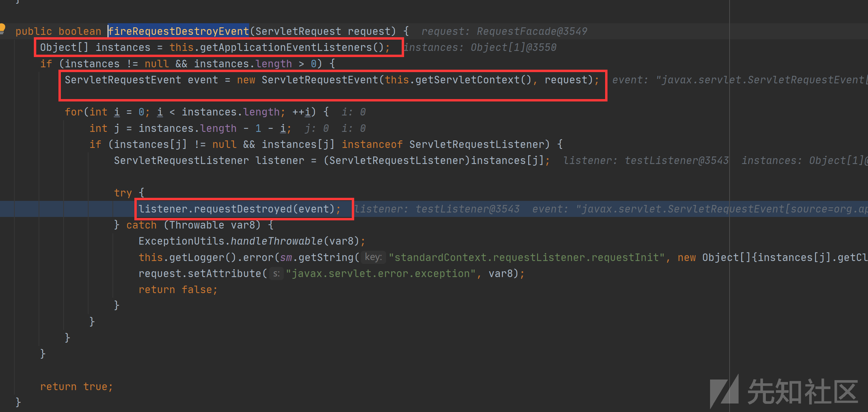Click the 'new ServletRequestEvent' constructor call

pos(308,80)
